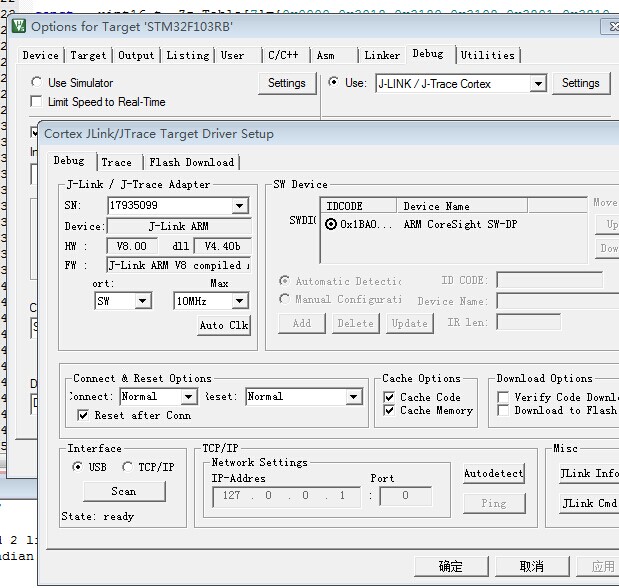Image resolution: width=619 pixels, height=588 pixels.
Task: Open the J-LINK / J-Trace Cortex debugger dropdown
Action: [x=538, y=84]
